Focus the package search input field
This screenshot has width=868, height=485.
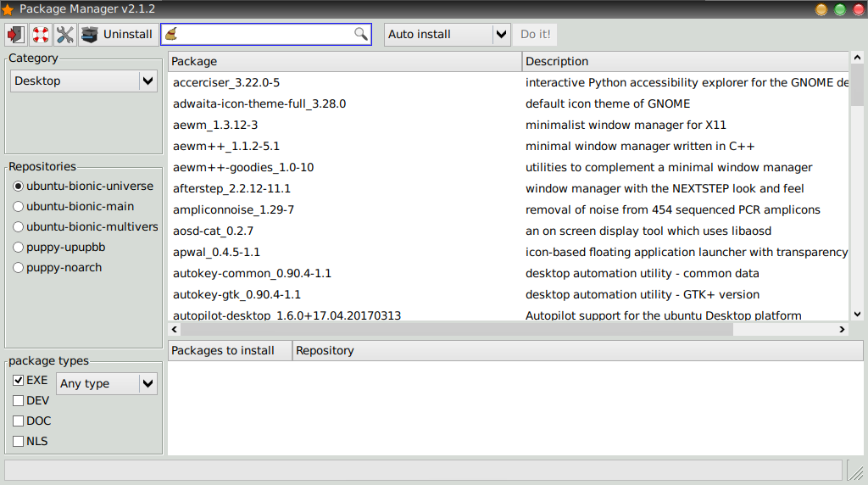[x=265, y=34]
